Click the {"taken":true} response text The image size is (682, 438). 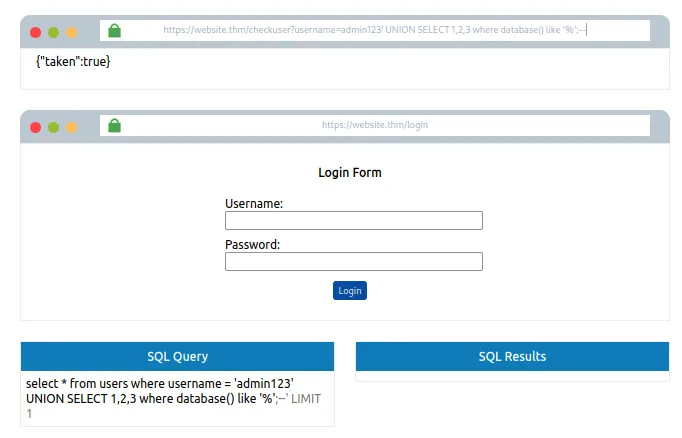[73, 61]
